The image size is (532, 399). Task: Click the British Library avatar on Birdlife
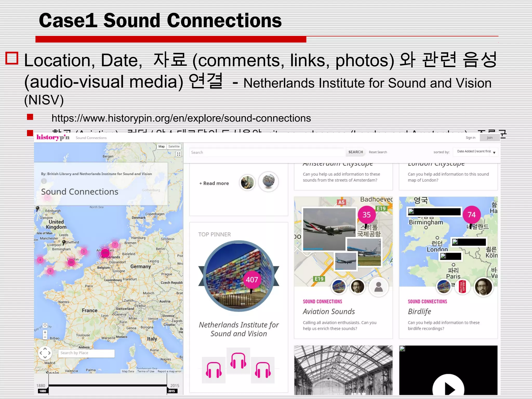(463, 287)
